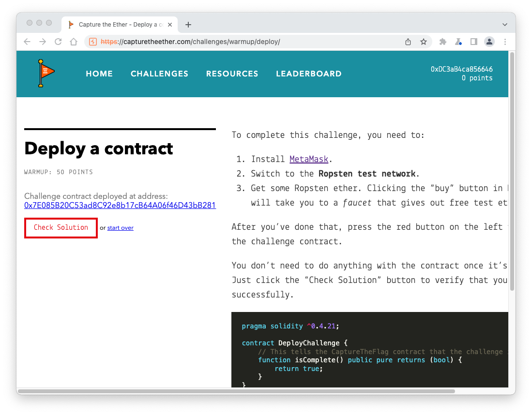The width and height of the screenshot is (532, 415).
Task: Click the 'Ropsten test network' bold text
Action: click(367, 174)
